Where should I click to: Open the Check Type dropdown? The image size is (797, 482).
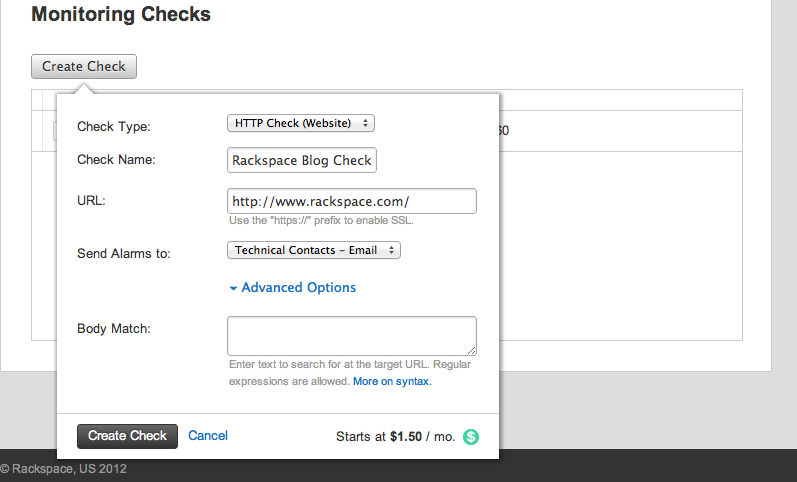point(301,123)
